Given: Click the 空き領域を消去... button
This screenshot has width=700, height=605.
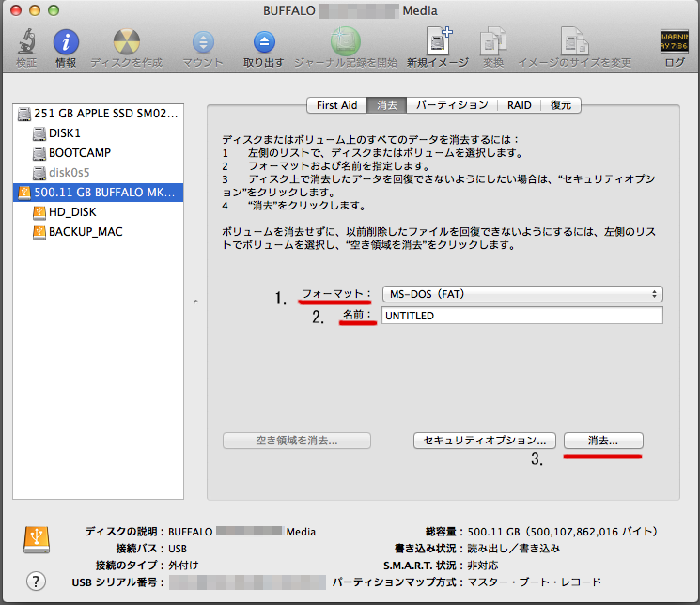Looking at the screenshot, I should coord(296,441).
